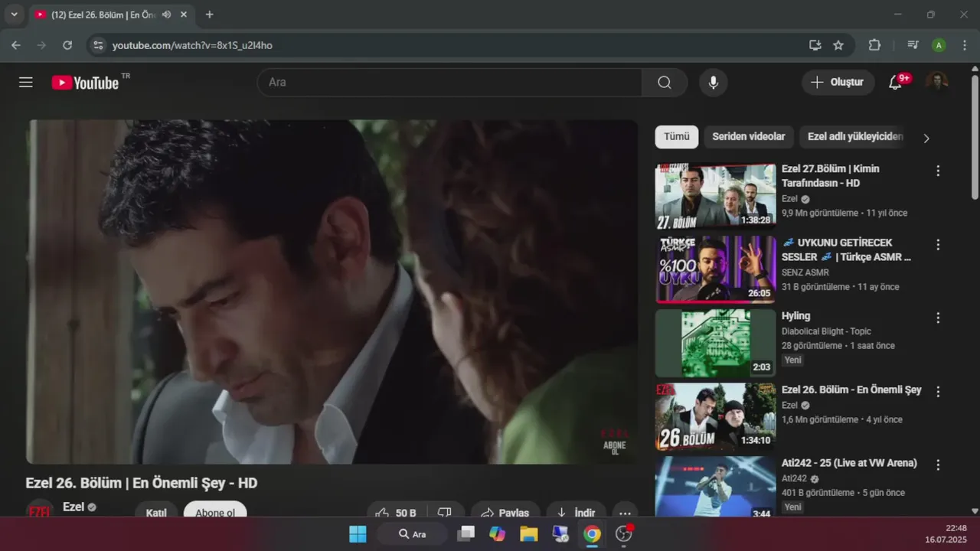Viewport: 980px width, 551px height.
Task: Open Ezel 27.Bölüm video thumbnail
Action: (x=715, y=197)
